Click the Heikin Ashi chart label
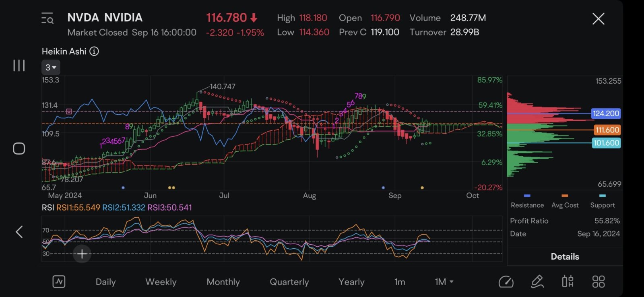The image size is (644, 297). coord(64,52)
